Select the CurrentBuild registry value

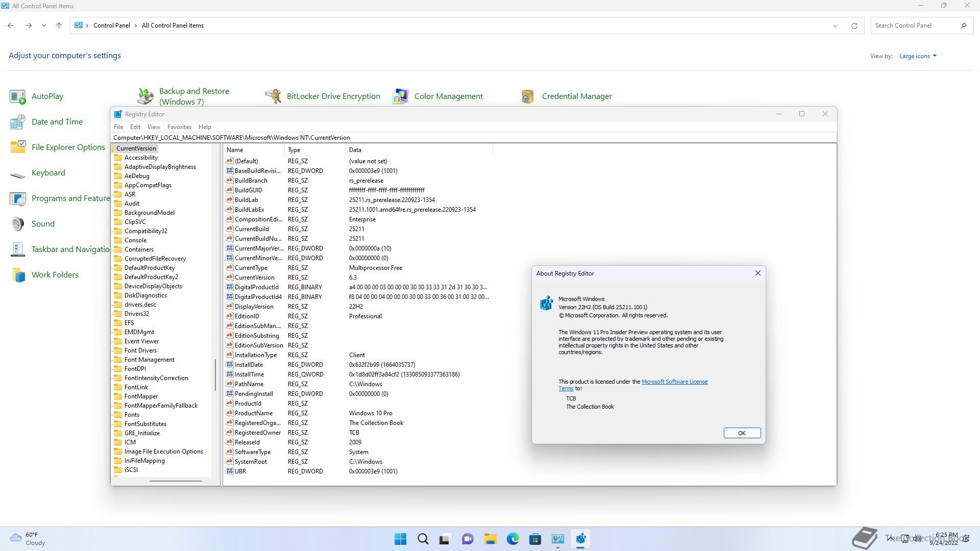tap(252, 229)
